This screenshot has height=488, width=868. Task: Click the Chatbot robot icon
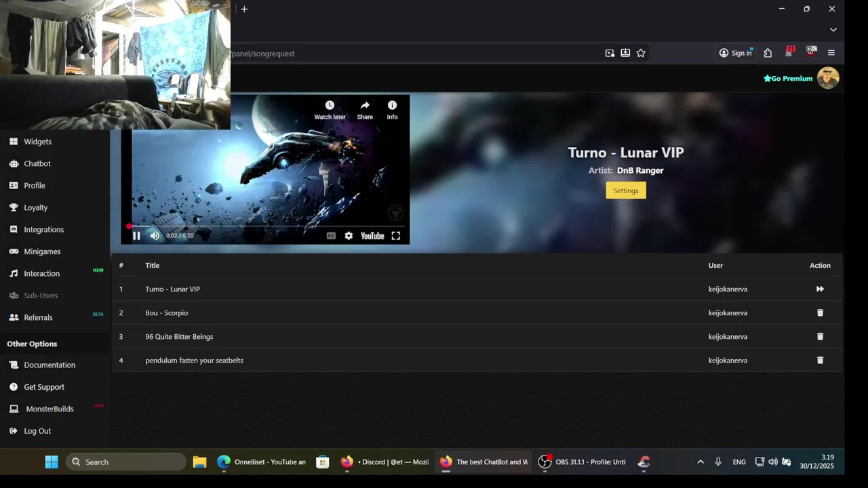point(14,163)
